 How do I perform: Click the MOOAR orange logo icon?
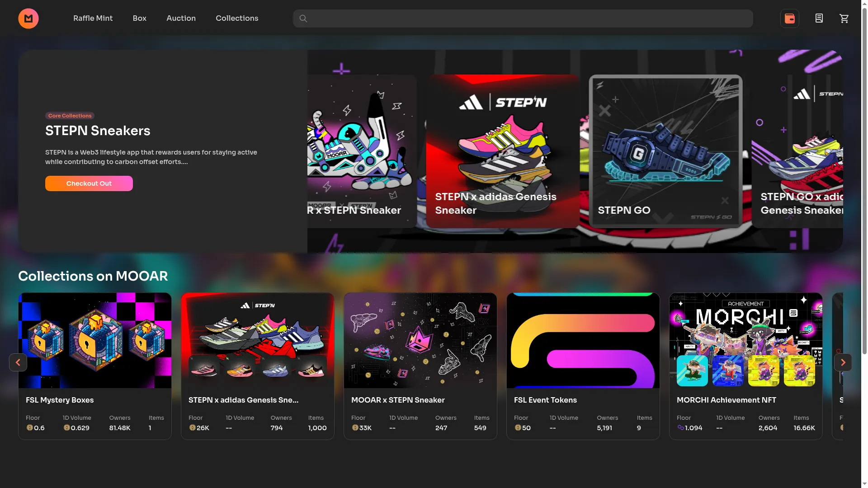pos(28,19)
